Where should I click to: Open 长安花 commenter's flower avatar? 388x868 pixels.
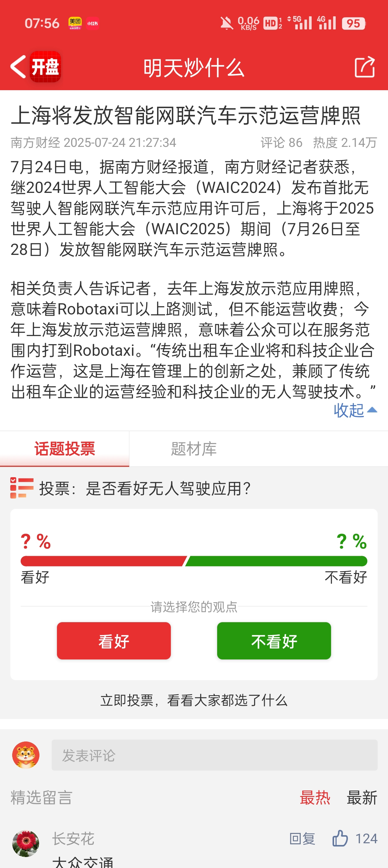(26, 843)
